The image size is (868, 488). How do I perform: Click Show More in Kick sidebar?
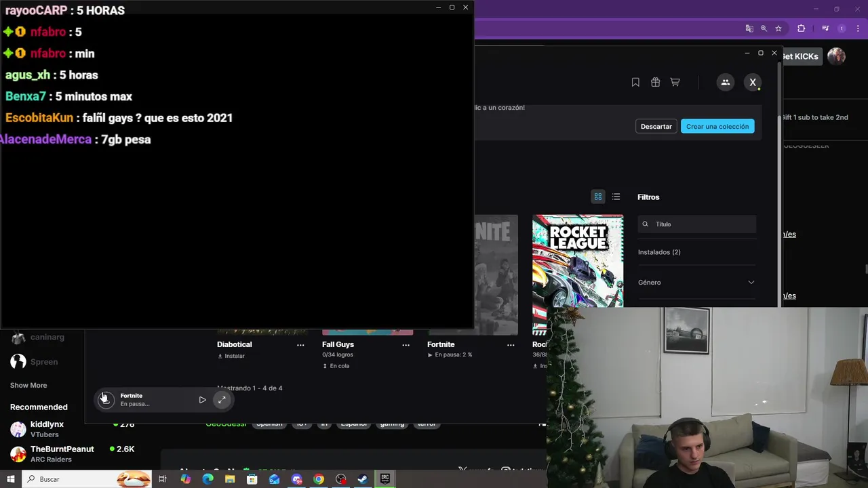tap(28, 385)
